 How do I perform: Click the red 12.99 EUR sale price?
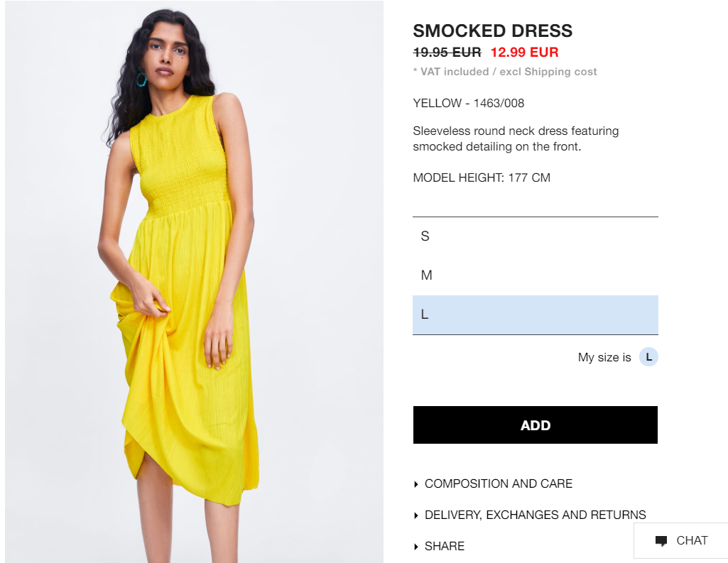(525, 52)
